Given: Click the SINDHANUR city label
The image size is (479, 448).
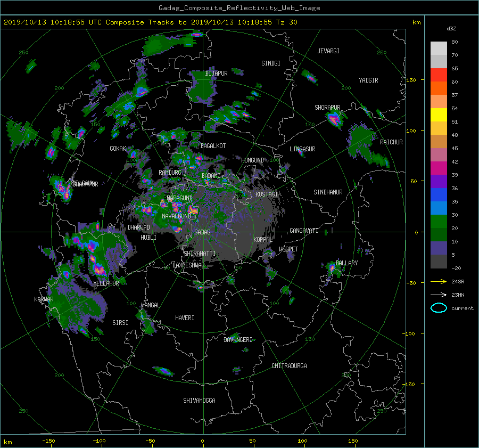Looking at the screenshot, I should click(328, 192).
